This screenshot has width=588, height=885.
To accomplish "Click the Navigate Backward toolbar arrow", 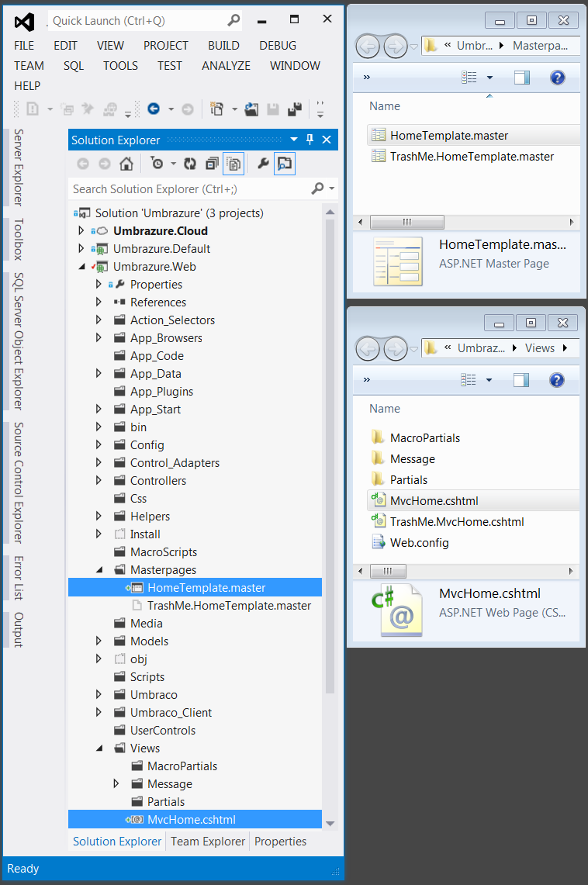I will 154,109.
